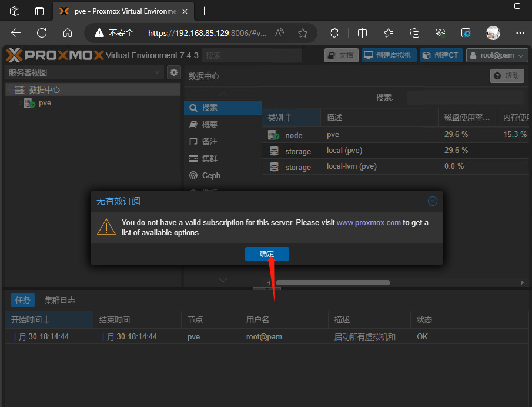This screenshot has width=532, height=407.
Task: Click the storage icon in the local-lvm (pve) row
Action: [x=274, y=166]
